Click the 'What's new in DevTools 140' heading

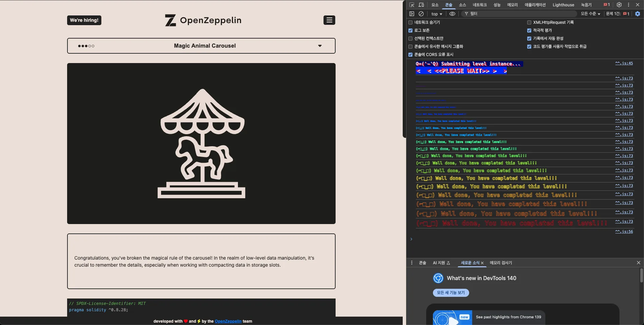(482, 278)
